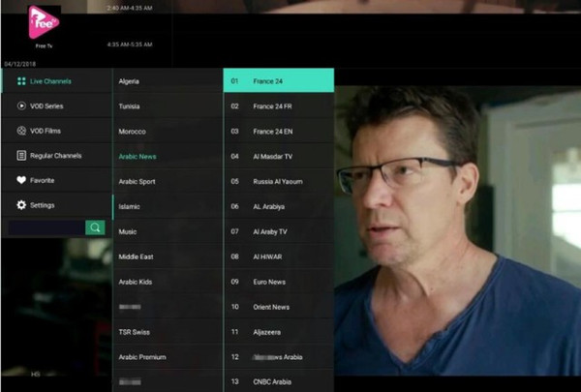Select the Middle East category
This screenshot has width=581, height=392.
(x=168, y=256)
